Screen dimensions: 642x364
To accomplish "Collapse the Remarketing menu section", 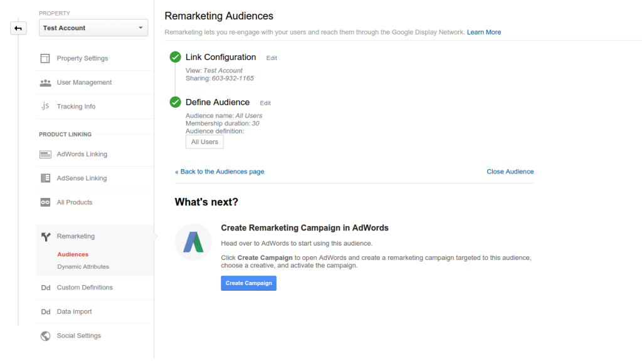I will pos(76,236).
